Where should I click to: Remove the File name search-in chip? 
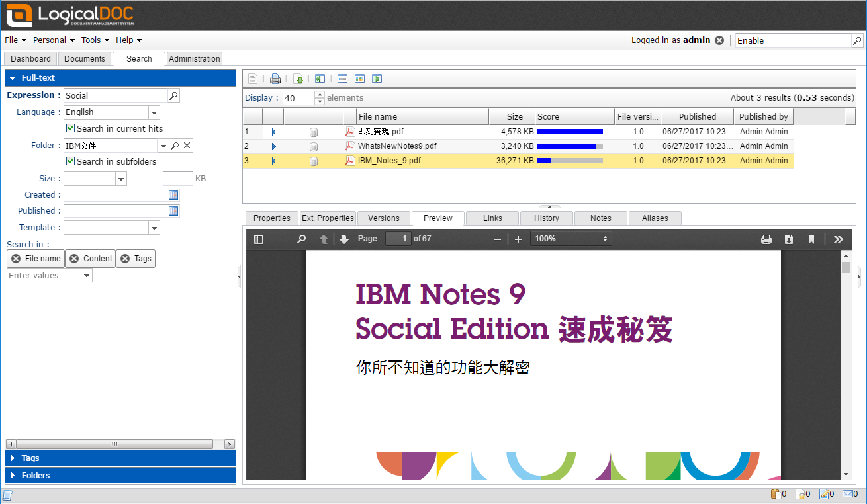tap(16, 259)
